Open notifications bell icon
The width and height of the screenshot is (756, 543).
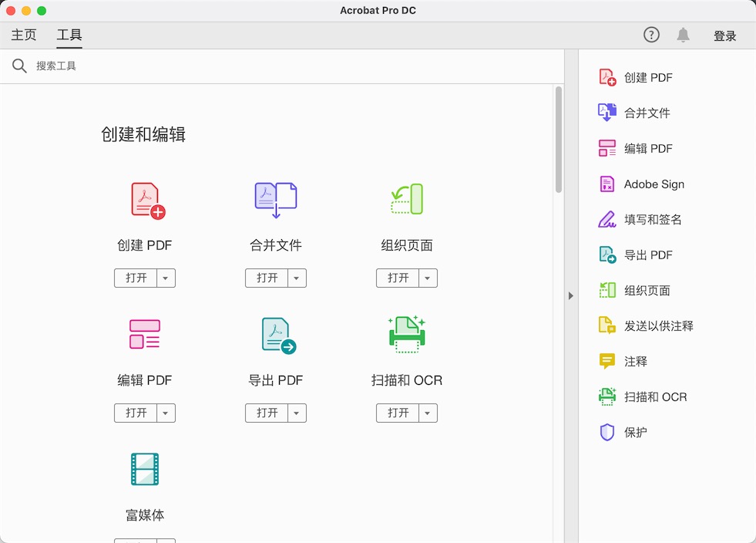(x=684, y=35)
